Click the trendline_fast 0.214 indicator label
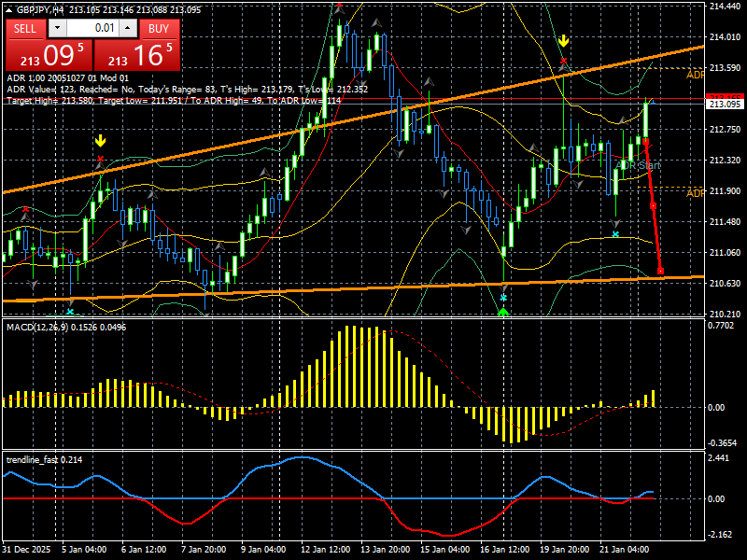The height and width of the screenshot is (560, 747). [44, 460]
